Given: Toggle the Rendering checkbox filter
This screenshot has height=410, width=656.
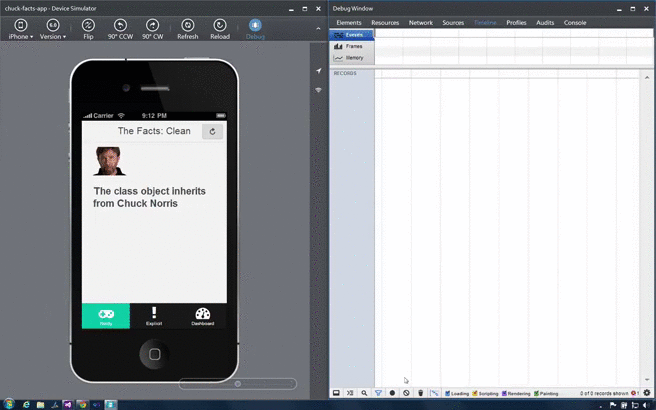Looking at the screenshot, I should 504,393.
